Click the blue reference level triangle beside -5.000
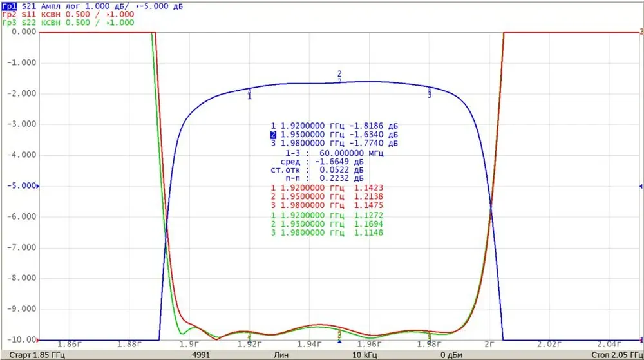The width and height of the screenshot is (644, 360). (38, 186)
